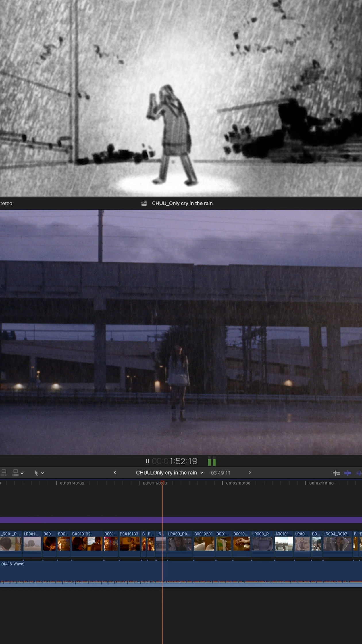Select the LR00... clip after A00101
Viewport: 362px width, 644px height.
302,544
